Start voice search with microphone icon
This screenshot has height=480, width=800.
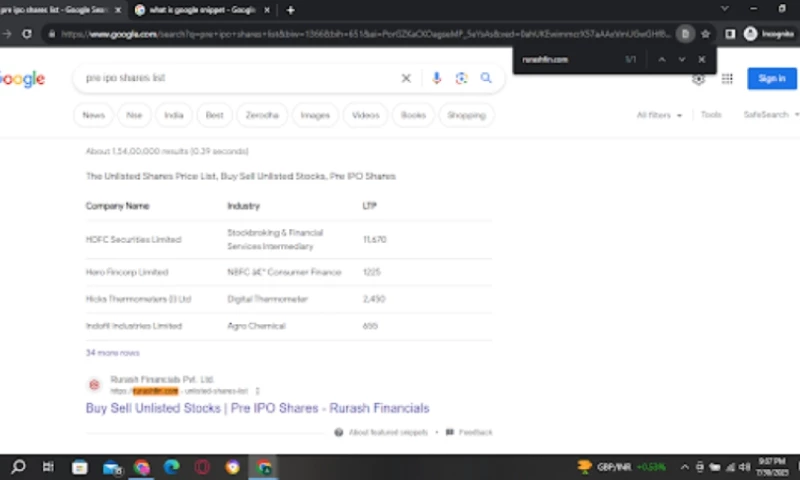pyautogui.click(x=436, y=78)
